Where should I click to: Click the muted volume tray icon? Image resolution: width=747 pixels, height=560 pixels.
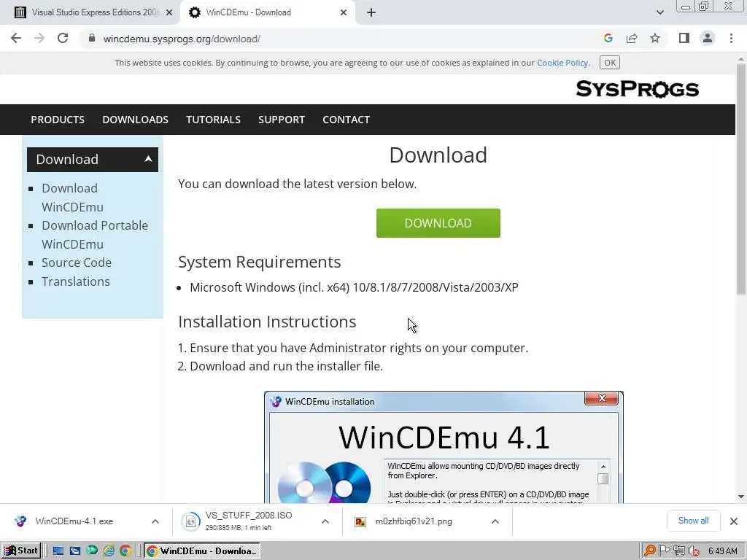(x=694, y=551)
